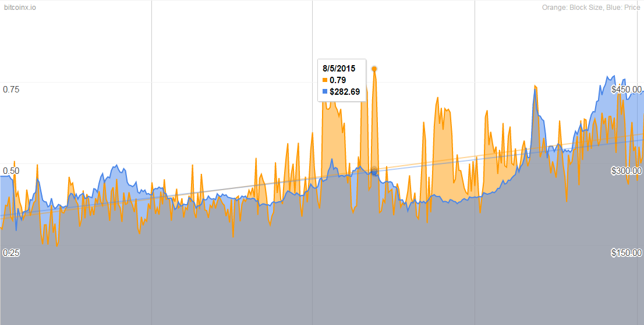Click the bitcoinx.io source label
The width and height of the screenshot is (644, 325).
[x=20, y=8]
